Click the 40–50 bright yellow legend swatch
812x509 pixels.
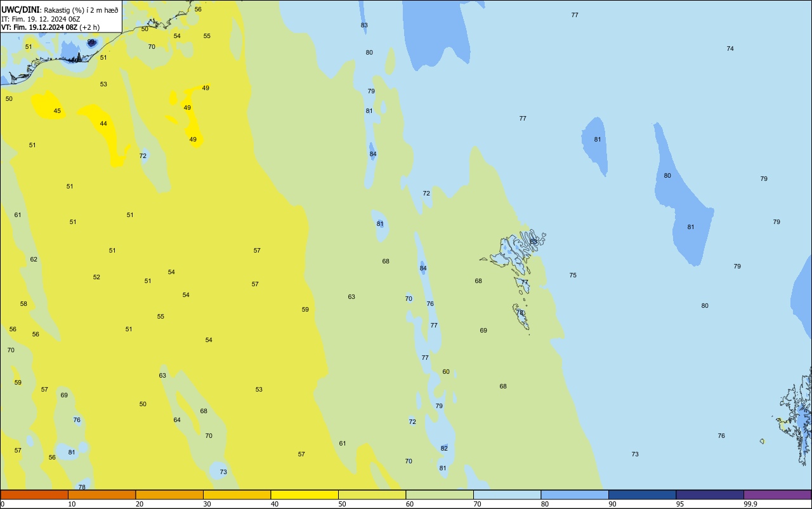(x=304, y=494)
